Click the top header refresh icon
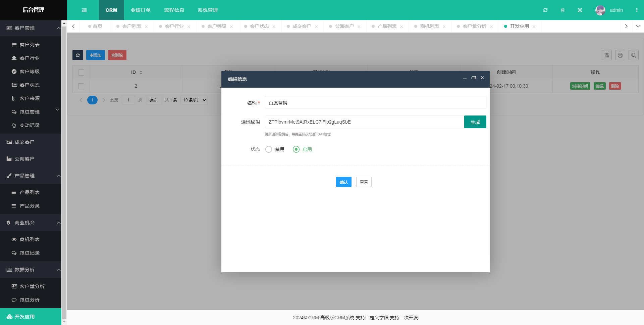 (x=545, y=10)
